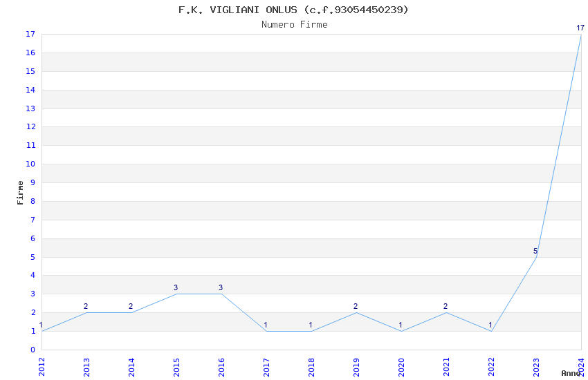
Task: Click the data label 17 above 2024
Action: click(580, 28)
